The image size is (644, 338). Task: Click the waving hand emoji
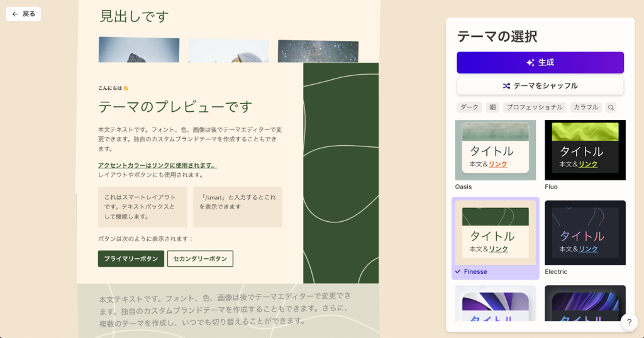pos(126,88)
